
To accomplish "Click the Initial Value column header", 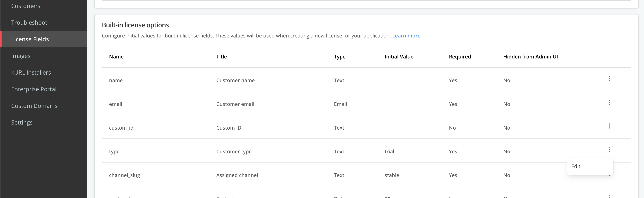I will 399,57.
